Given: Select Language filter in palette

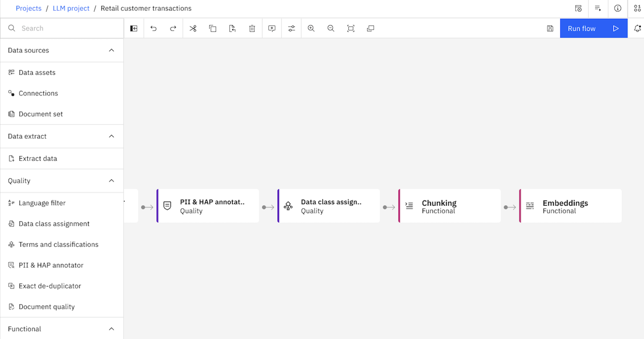Looking at the screenshot, I should click(42, 203).
